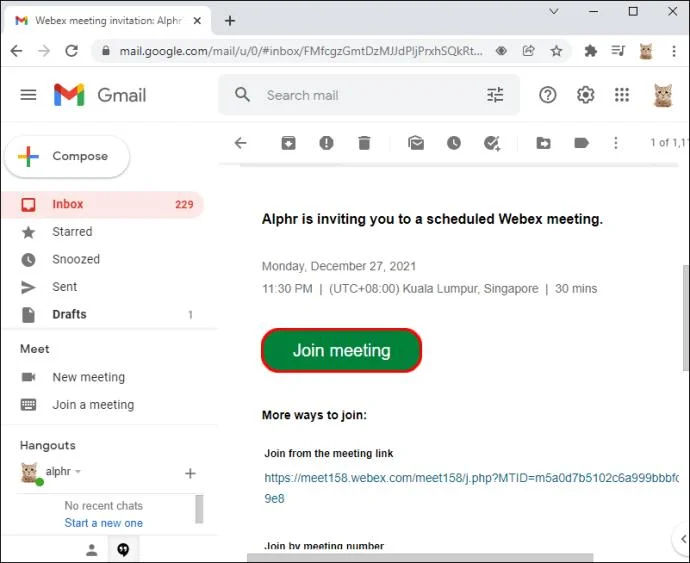690x563 pixels.
Task: Open Gmail settings gear
Action: [x=585, y=95]
